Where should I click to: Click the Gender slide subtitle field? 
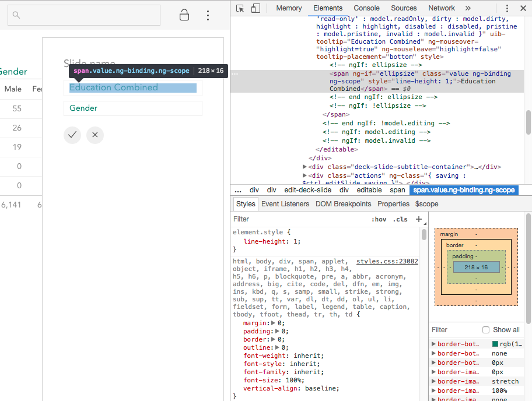click(x=132, y=108)
